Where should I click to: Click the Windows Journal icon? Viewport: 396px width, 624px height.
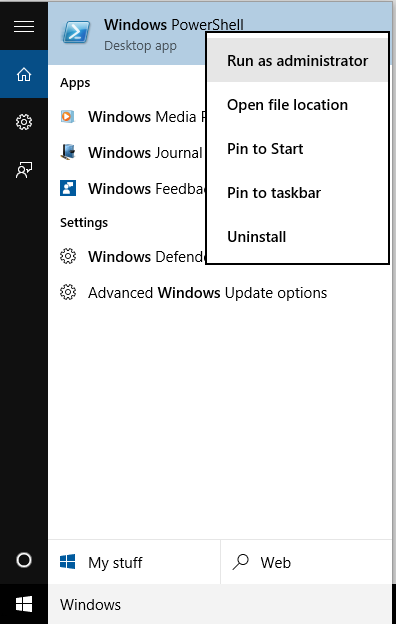[68, 152]
